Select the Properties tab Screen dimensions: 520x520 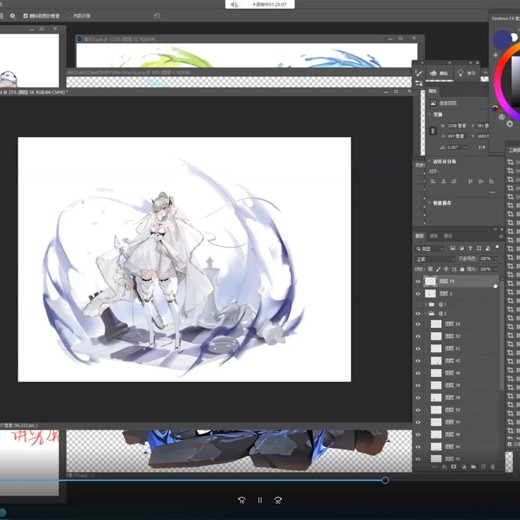pos(432,91)
